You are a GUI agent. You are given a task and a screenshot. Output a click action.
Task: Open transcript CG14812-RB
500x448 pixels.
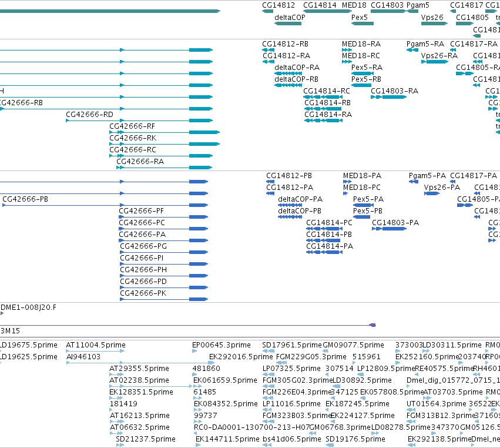pos(285,44)
